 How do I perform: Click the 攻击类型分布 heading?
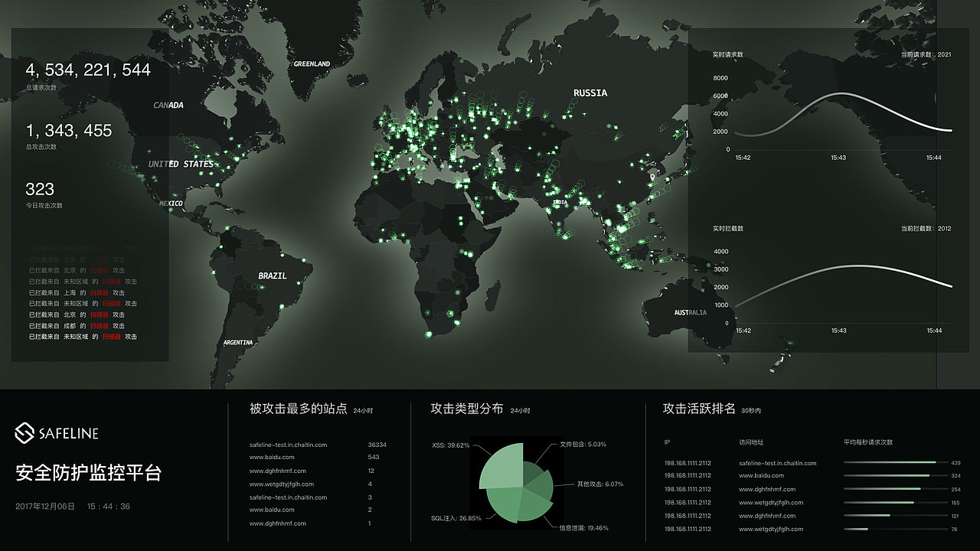click(x=467, y=409)
